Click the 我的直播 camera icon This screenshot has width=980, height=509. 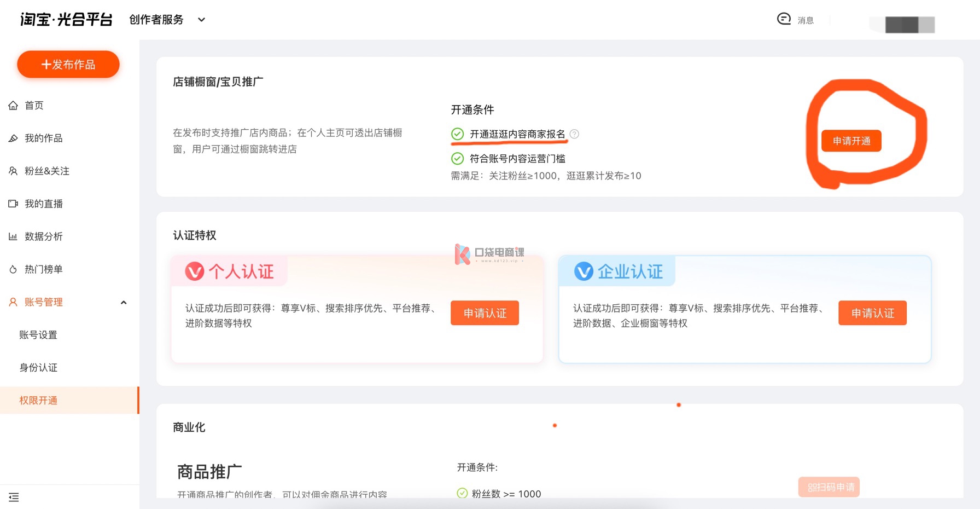point(13,204)
